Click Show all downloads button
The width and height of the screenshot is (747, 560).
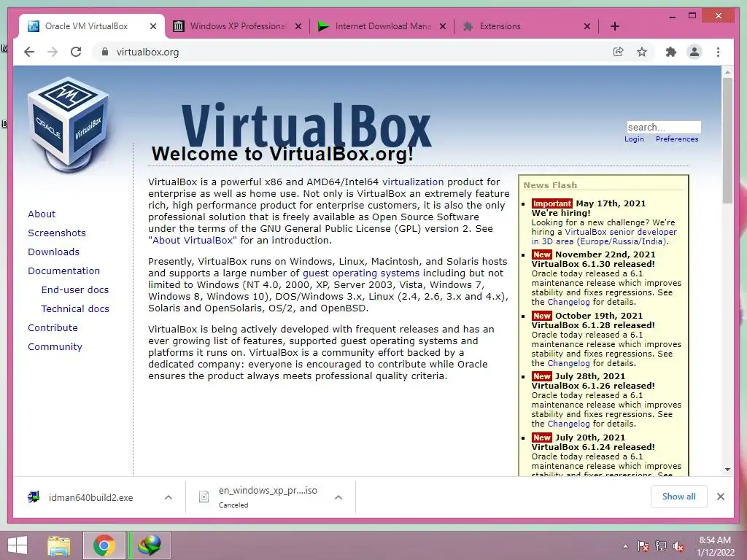pyautogui.click(x=678, y=497)
